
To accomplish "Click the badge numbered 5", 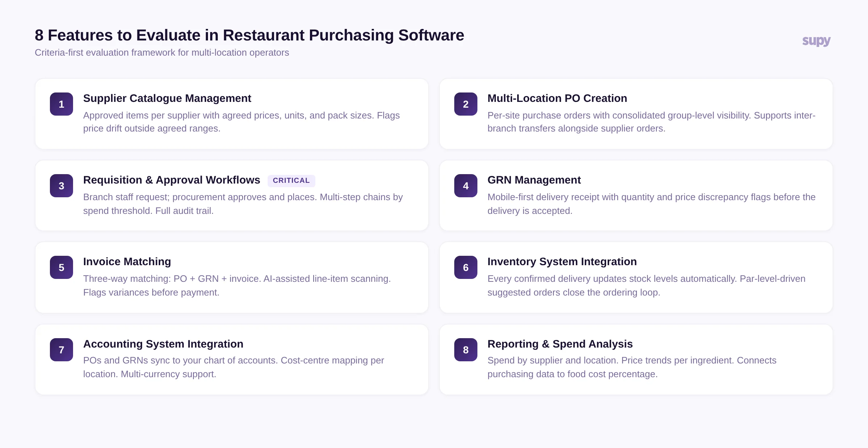I will [x=61, y=267].
